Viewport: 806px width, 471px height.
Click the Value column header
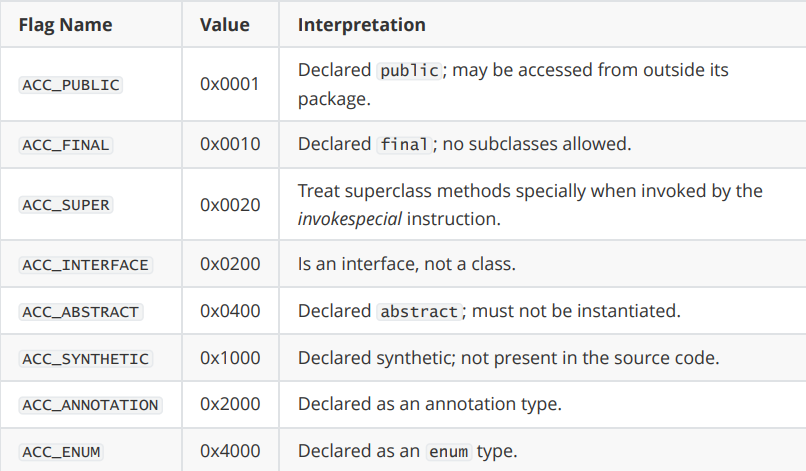pyautogui.click(x=225, y=25)
